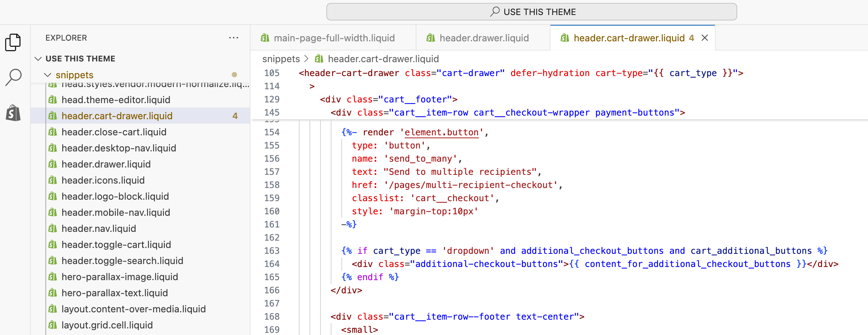Collapse the snippets folder
The height and width of the screenshot is (335, 868).
click(48, 75)
